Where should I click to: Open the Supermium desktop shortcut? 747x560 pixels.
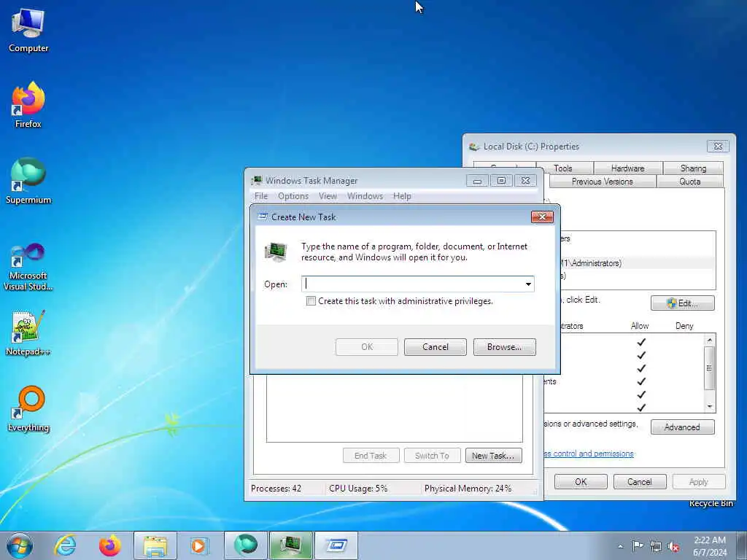(28, 181)
